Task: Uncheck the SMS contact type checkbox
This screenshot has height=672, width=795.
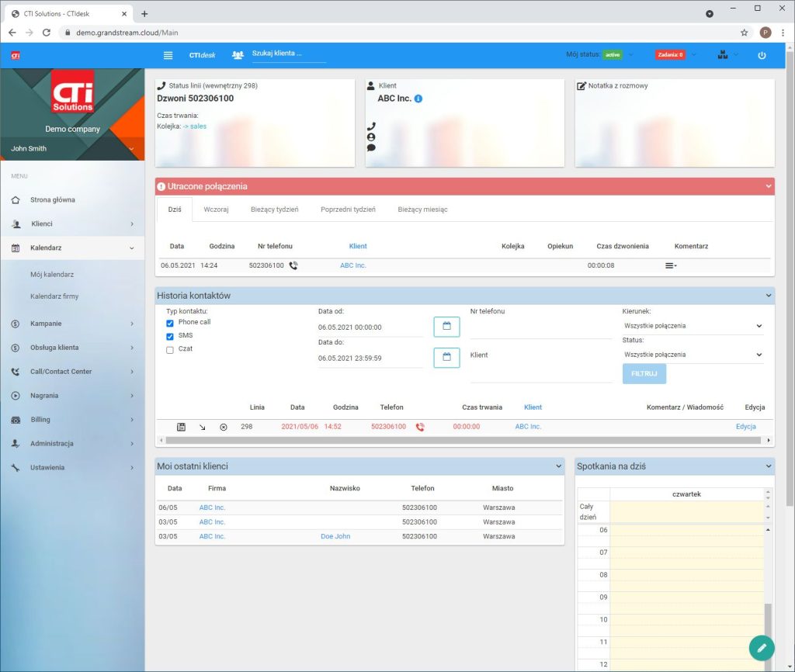Action: [x=170, y=336]
